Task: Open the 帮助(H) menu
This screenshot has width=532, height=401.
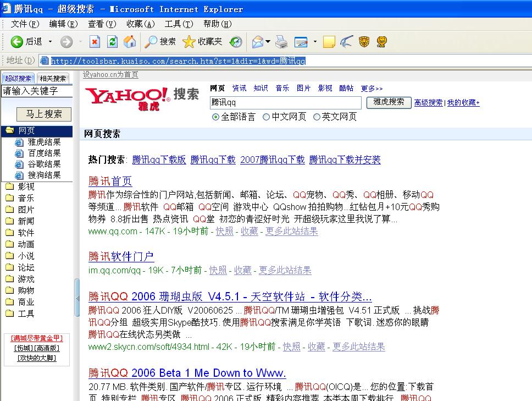Action: pyautogui.click(x=218, y=24)
